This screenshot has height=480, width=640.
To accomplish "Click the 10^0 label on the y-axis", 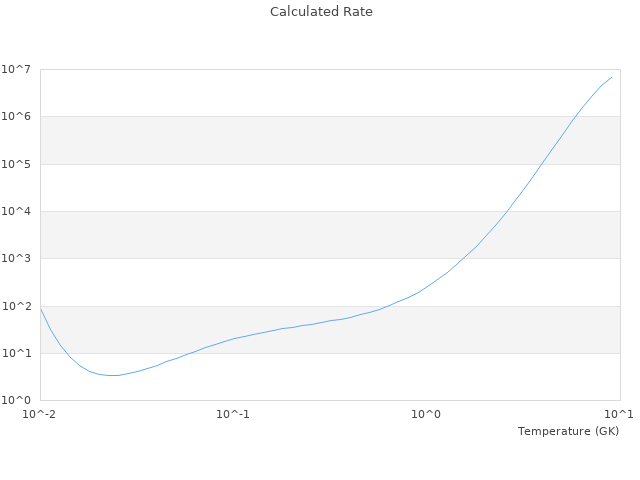I will (18, 400).
